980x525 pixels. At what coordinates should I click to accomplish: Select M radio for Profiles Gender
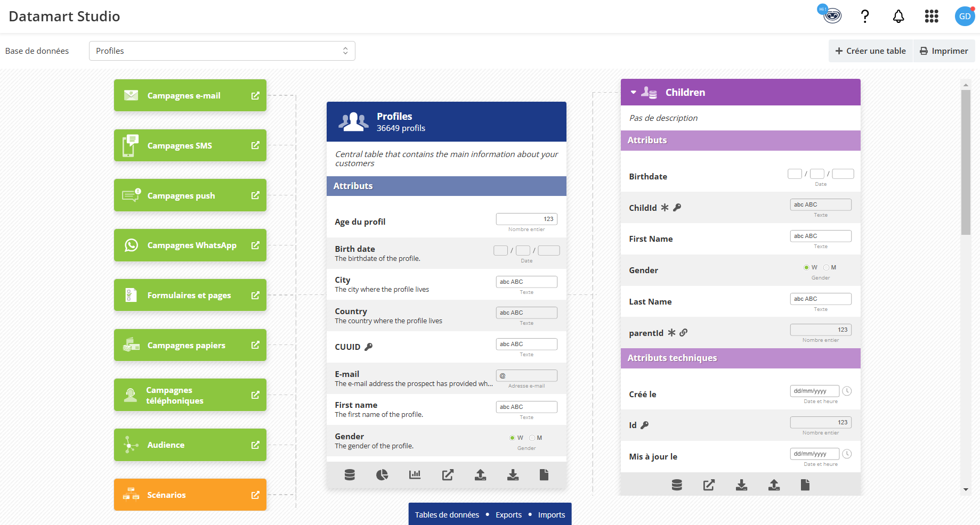click(x=532, y=438)
